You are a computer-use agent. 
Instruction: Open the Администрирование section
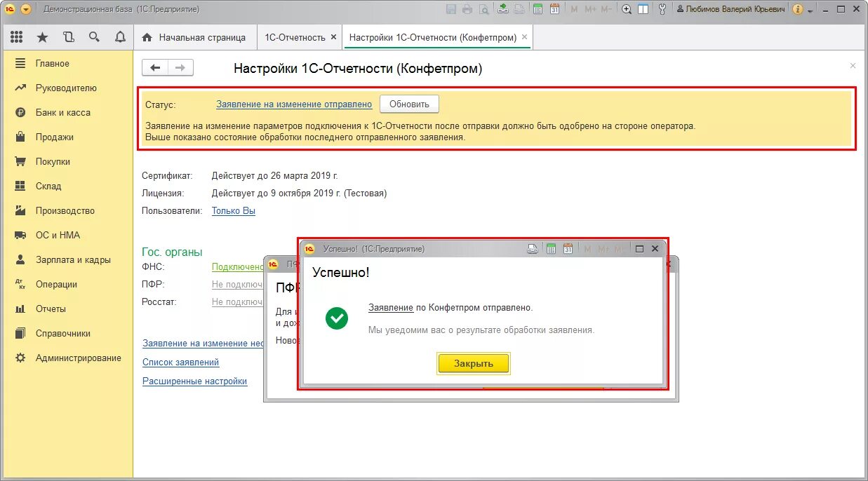[69, 358]
